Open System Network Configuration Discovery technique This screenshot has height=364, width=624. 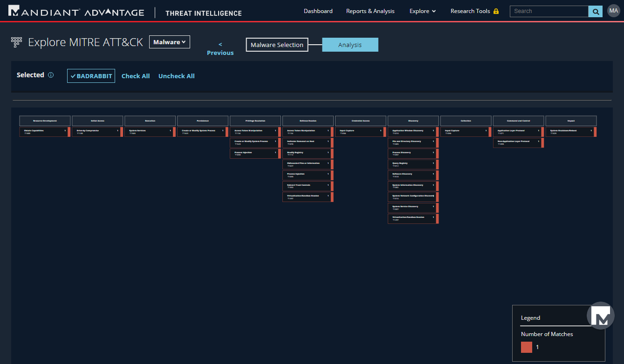pyautogui.click(x=413, y=197)
